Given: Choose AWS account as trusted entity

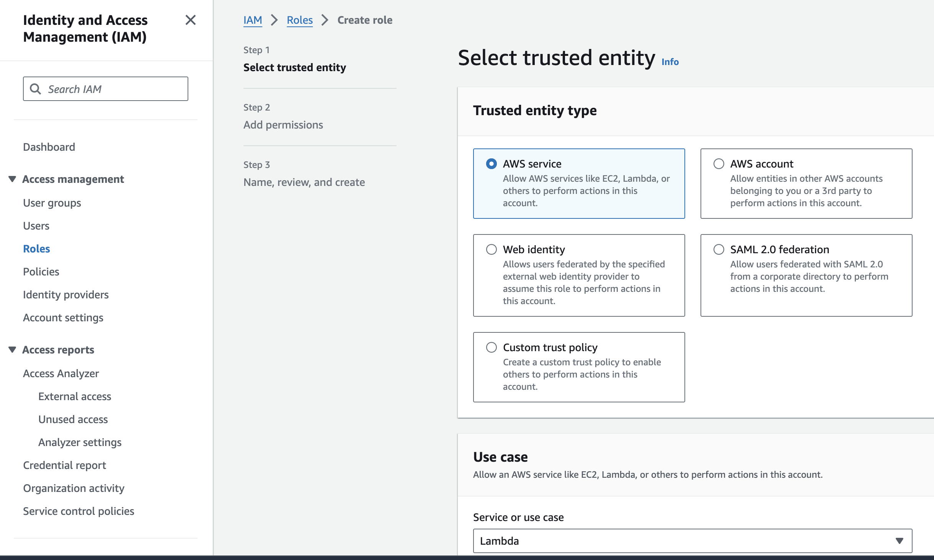Looking at the screenshot, I should [x=719, y=164].
